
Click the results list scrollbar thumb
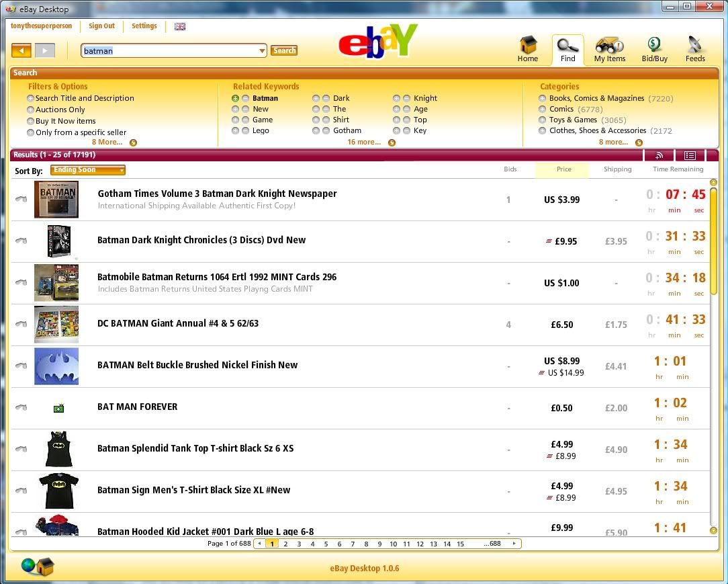tap(714, 241)
